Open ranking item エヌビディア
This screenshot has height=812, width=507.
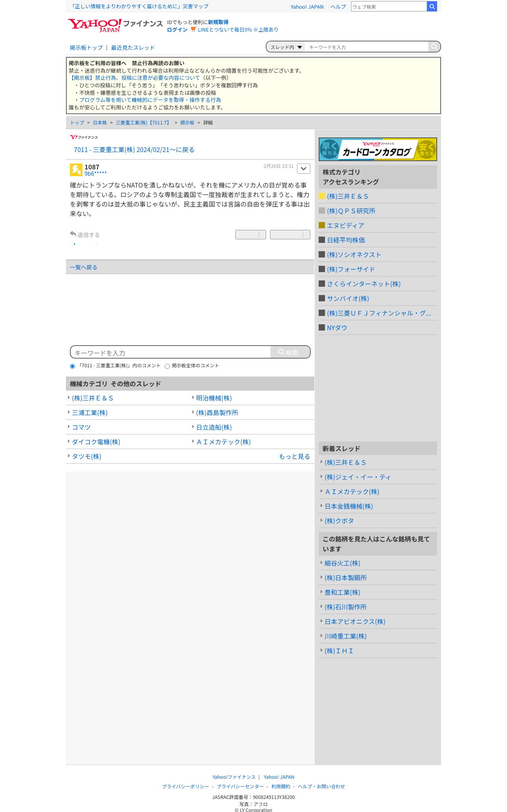point(346,226)
